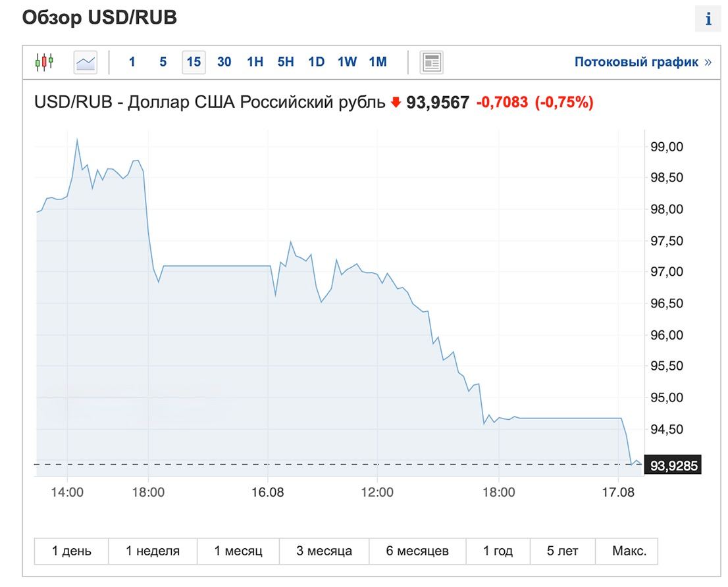The width and height of the screenshot is (728, 587).
Task: Select the 1M interval
Action: pos(378,63)
